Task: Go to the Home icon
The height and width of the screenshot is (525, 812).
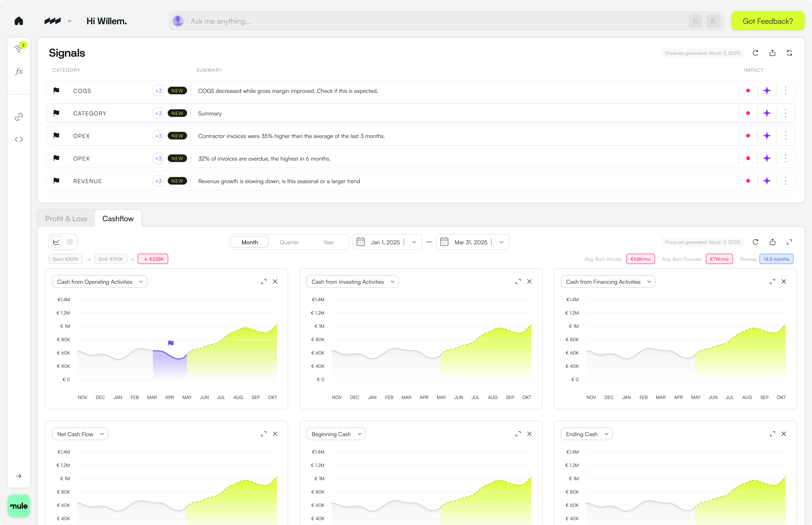Action: click(19, 21)
